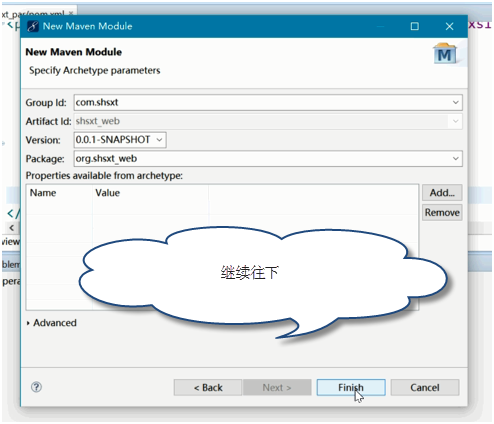Screen dimensions: 494x424
Task: Click the editor's left scroll arrow behind dialog
Action: coord(12,228)
